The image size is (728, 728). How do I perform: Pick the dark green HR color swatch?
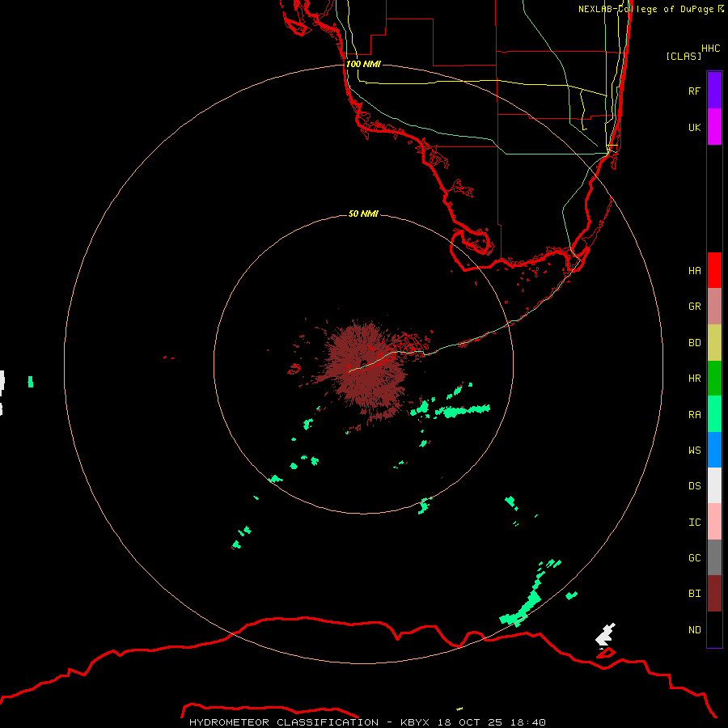[714, 379]
